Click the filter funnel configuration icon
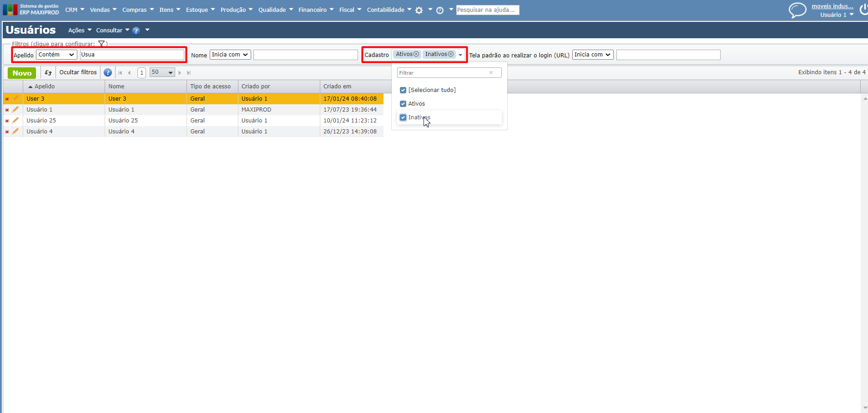Image resolution: width=868 pixels, height=413 pixels. (x=101, y=44)
